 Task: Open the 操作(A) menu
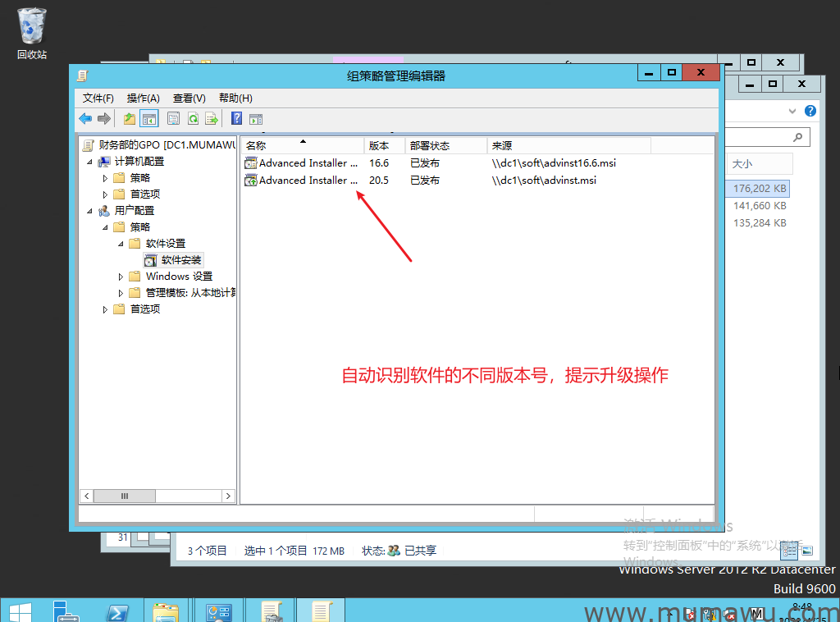click(x=143, y=98)
